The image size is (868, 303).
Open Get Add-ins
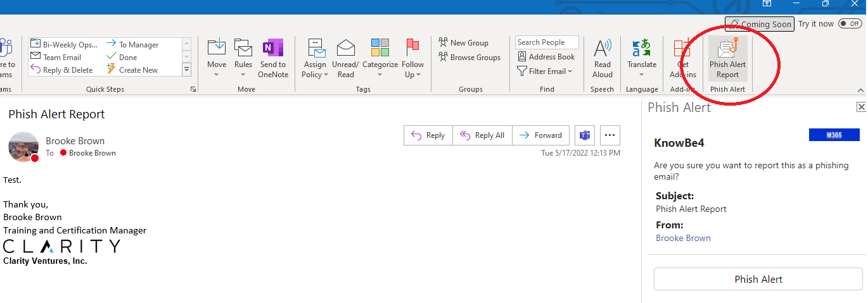click(682, 59)
